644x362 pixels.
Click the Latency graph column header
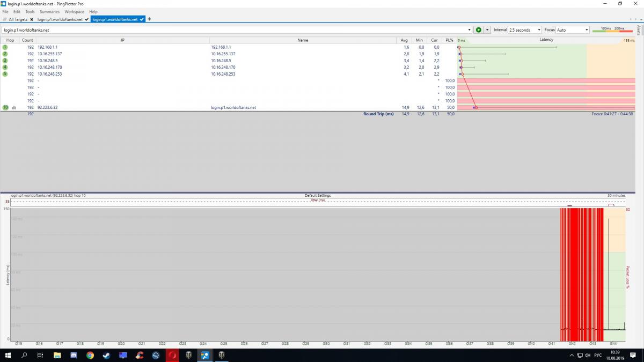(x=546, y=40)
